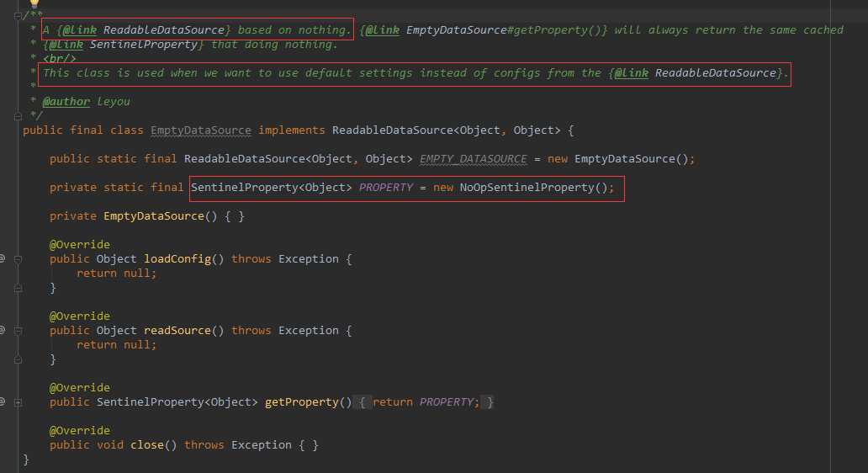Viewport: 868px width, 473px height.
Task: Click the readSource method name
Action: click(x=177, y=330)
